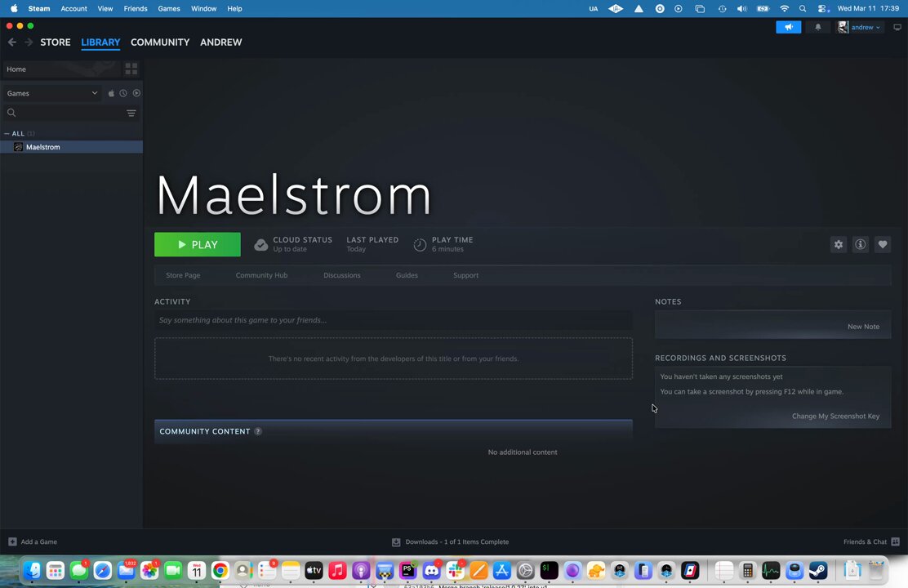Open notifications bell icon

(x=817, y=27)
